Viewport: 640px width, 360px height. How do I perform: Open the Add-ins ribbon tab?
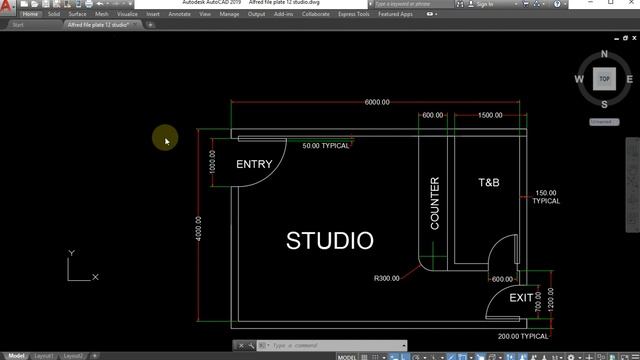283,14
